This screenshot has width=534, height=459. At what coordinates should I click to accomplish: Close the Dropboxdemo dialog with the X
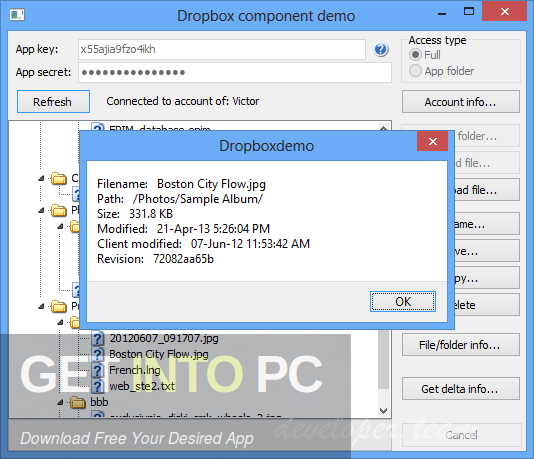point(433,141)
